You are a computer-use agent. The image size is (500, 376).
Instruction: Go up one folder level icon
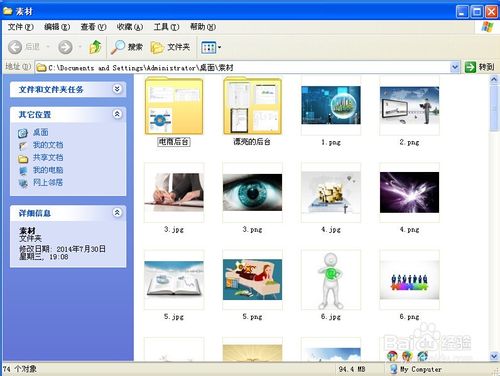tap(95, 47)
